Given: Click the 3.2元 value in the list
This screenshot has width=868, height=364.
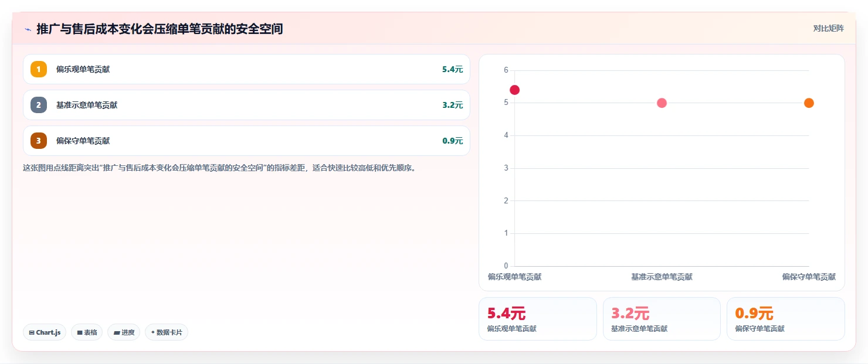Looking at the screenshot, I should (x=452, y=105).
